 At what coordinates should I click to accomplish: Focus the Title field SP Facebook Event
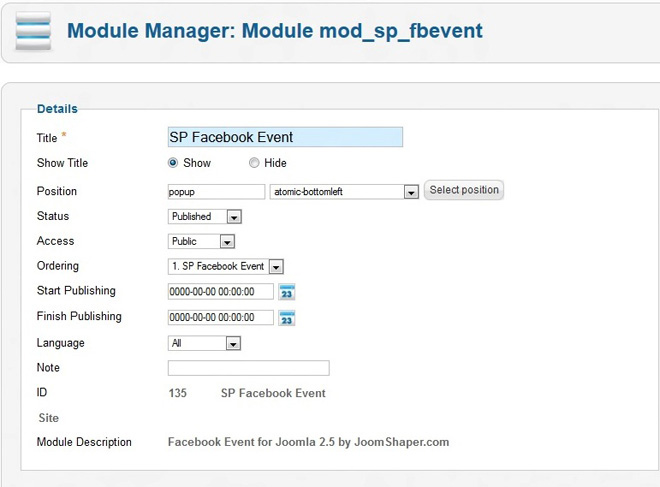pyautogui.click(x=285, y=137)
